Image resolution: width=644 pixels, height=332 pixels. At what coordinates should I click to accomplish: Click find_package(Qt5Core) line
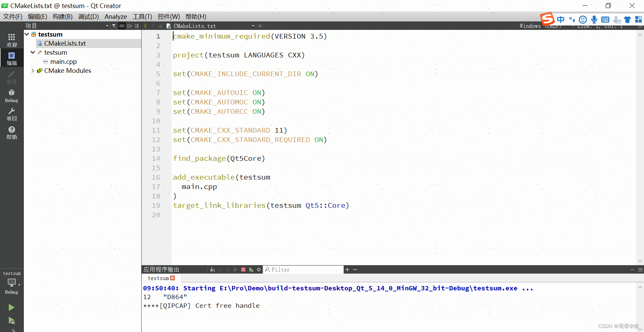click(x=219, y=158)
